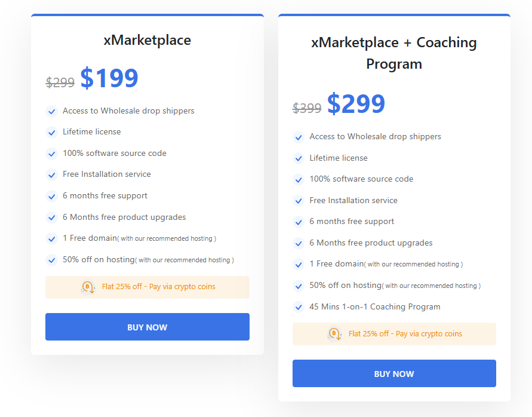Viewport: 532px width, 417px height.
Task: Click BUY NOW on the xMarketplace card
Action: click(147, 327)
